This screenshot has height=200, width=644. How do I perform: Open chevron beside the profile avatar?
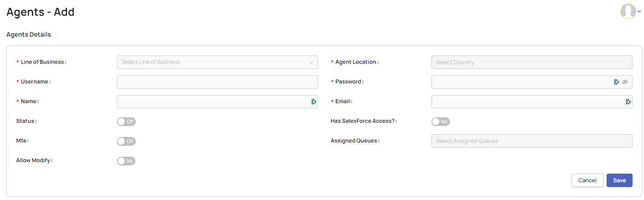639,11
